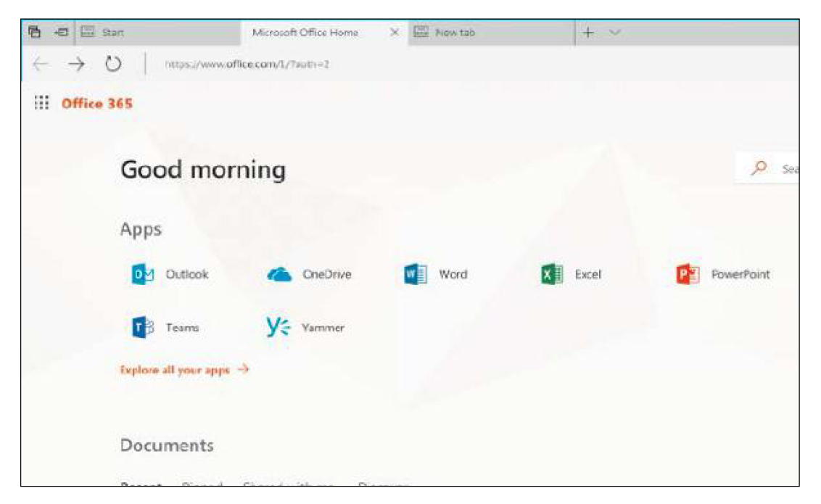Click the Yammer app label
821x504 pixels.
coord(323,328)
